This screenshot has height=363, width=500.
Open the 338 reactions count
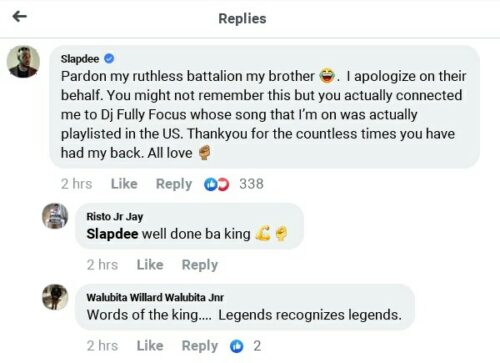coord(251,184)
